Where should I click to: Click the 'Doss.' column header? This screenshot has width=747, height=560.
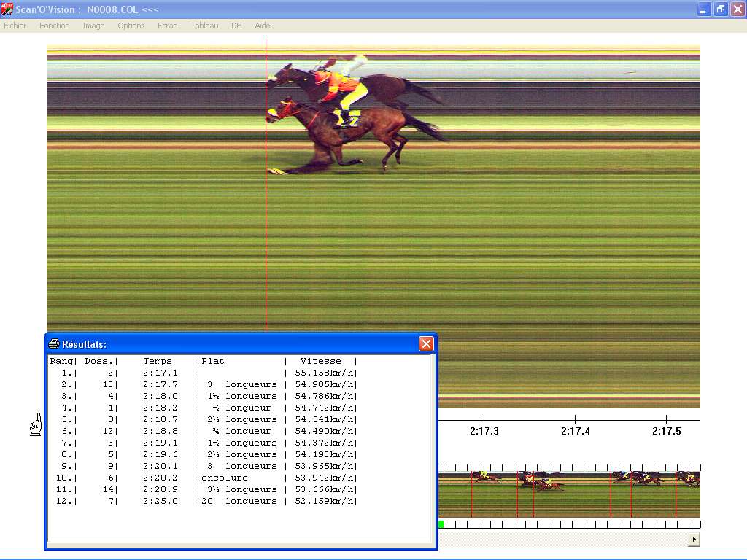pyautogui.click(x=98, y=361)
